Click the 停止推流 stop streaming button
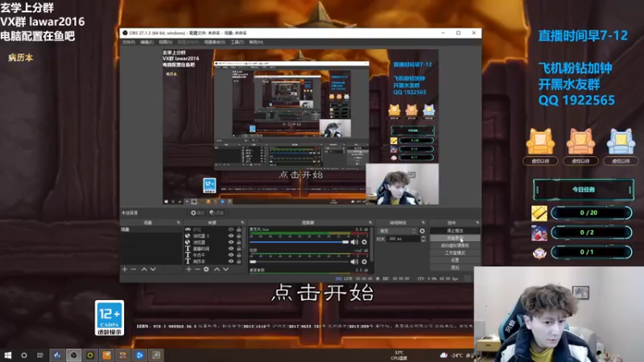The image size is (644, 362). (x=455, y=231)
